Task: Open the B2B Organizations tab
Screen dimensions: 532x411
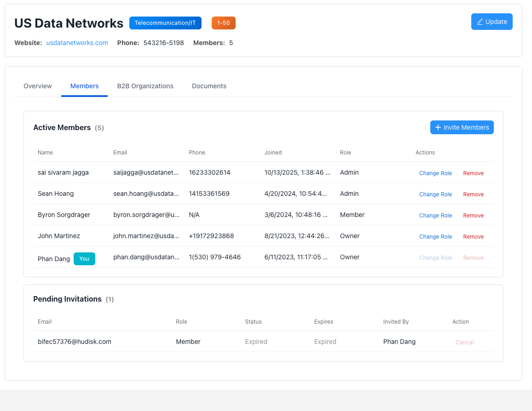Action: [145, 86]
